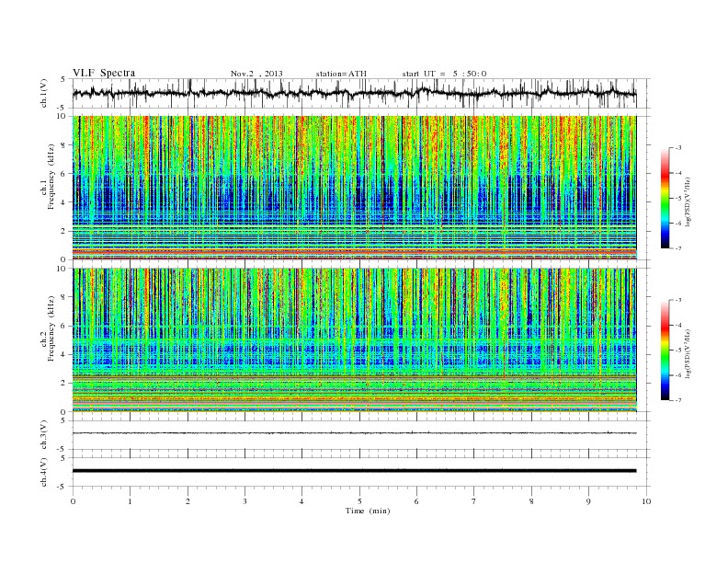
Task: Click the lower colorbar "log(PSD)(V²/Hz)" label
Action: [x=688, y=353]
